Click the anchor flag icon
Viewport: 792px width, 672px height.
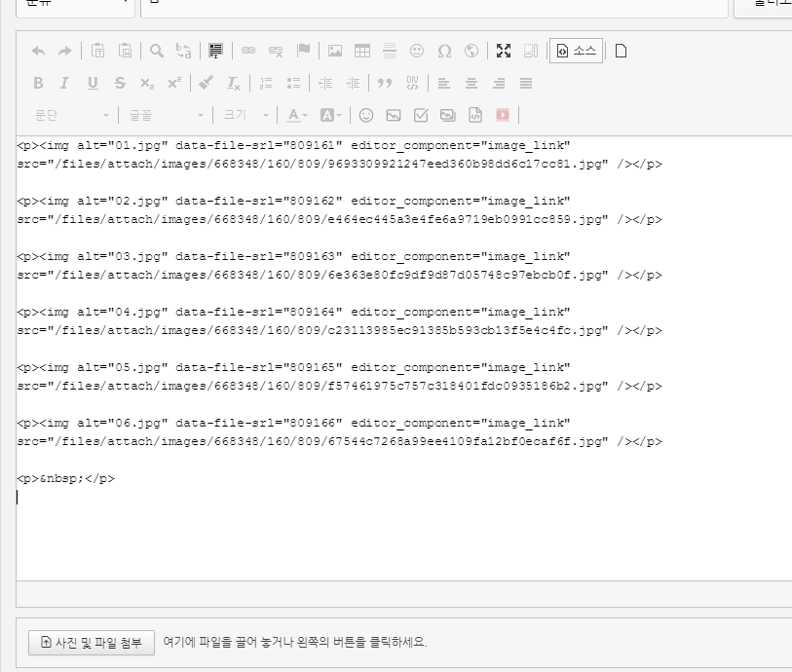pyautogui.click(x=303, y=51)
